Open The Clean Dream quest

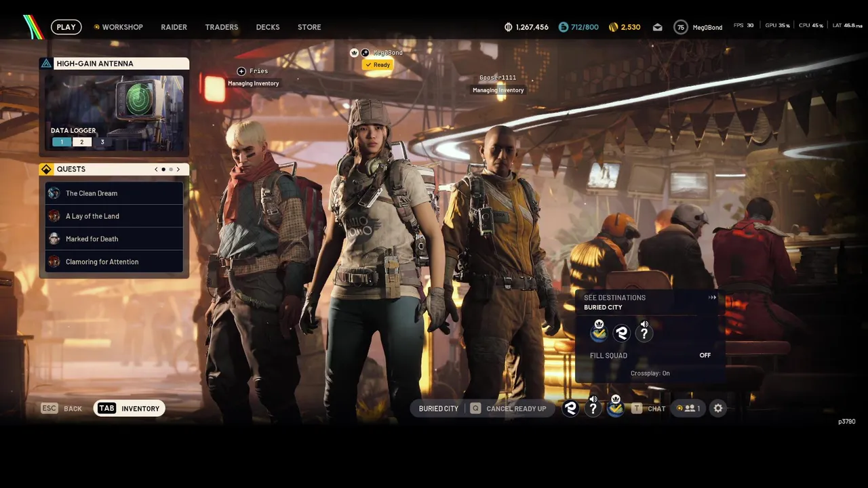pyautogui.click(x=114, y=193)
